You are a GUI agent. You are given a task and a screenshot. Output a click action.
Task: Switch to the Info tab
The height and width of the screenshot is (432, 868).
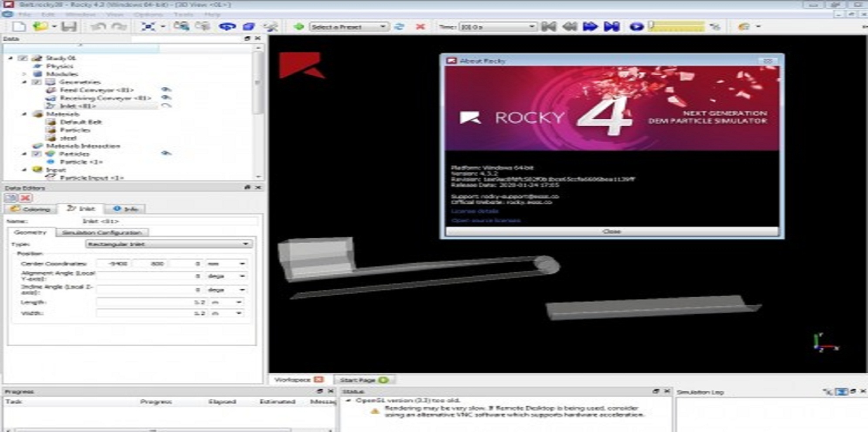(126, 209)
